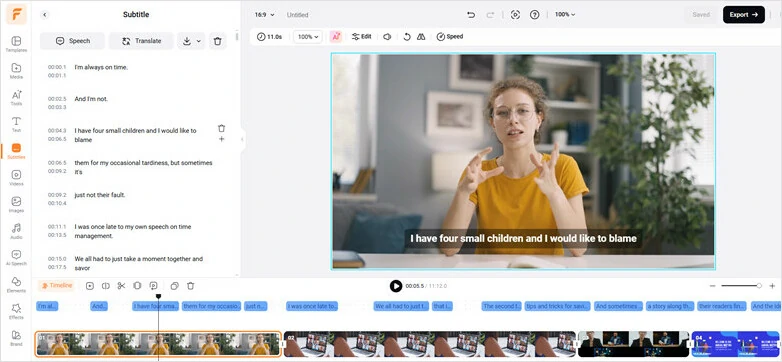Select clip 01 thumbnail in the timeline
The image size is (782, 362).
158,344
